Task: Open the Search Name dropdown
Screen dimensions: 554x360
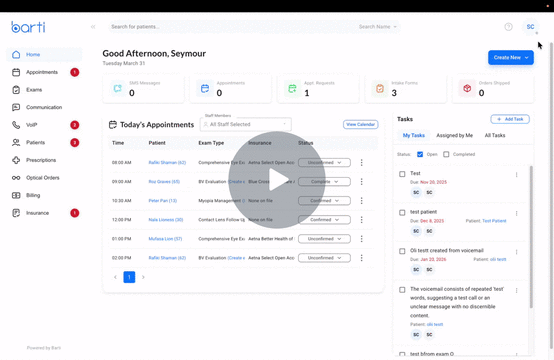Action: [377, 27]
